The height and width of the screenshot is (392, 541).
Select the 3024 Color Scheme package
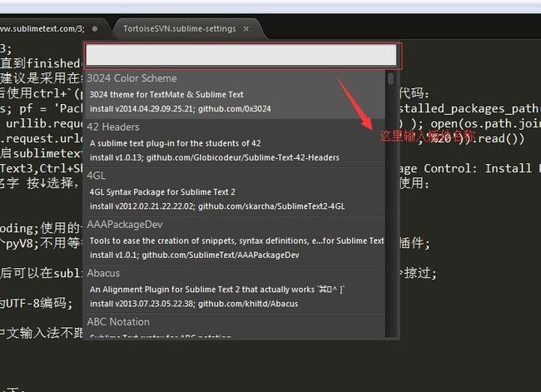(x=235, y=95)
